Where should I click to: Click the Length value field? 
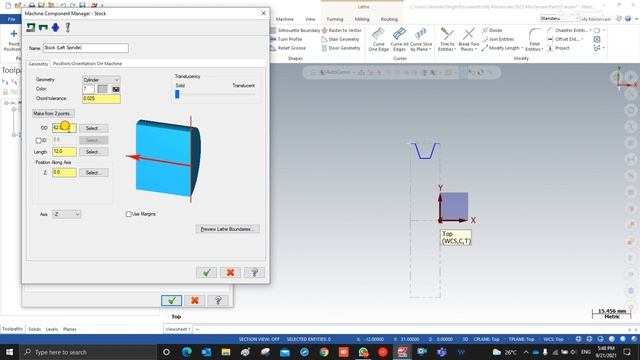(64, 152)
